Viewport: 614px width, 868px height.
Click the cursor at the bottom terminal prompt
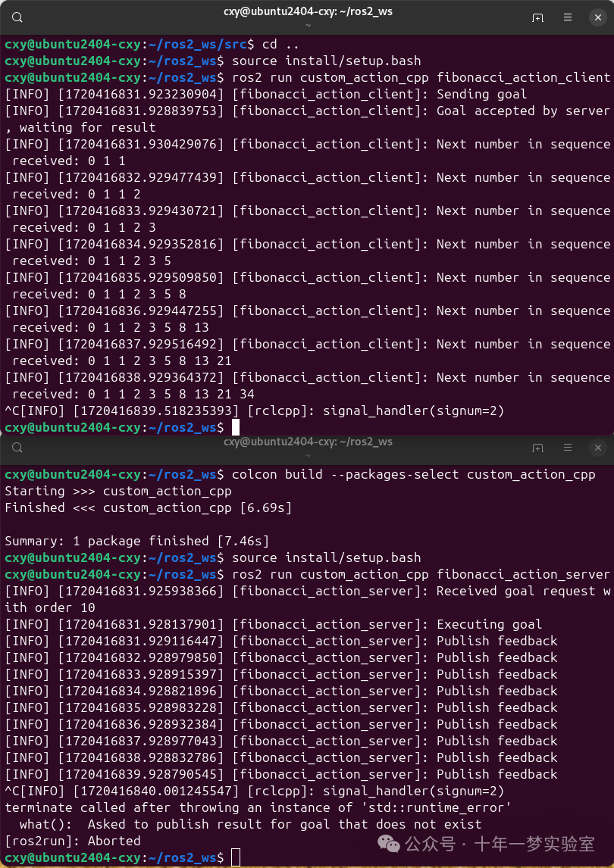[236, 857]
